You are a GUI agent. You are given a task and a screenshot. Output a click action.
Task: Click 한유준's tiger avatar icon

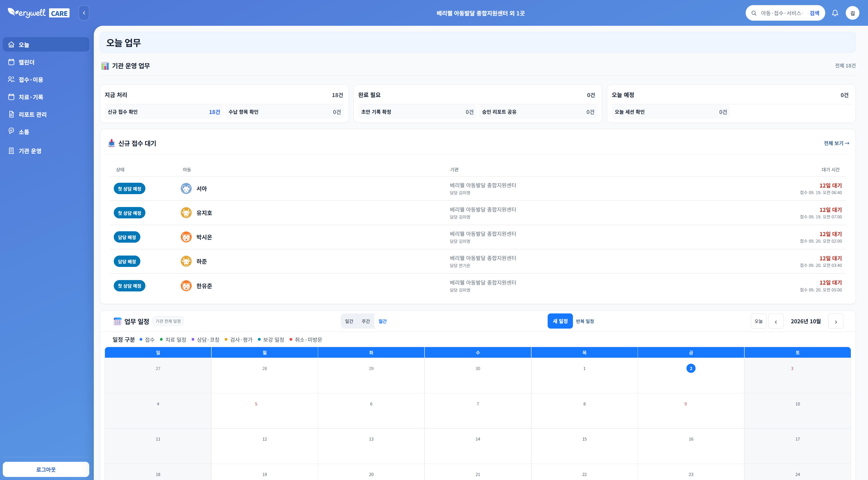point(186,286)
